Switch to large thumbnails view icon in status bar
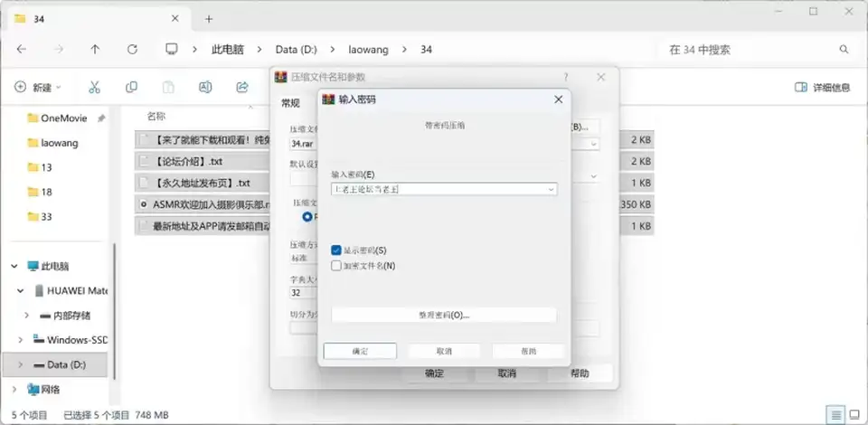868x425 pixels. point(854,414)
